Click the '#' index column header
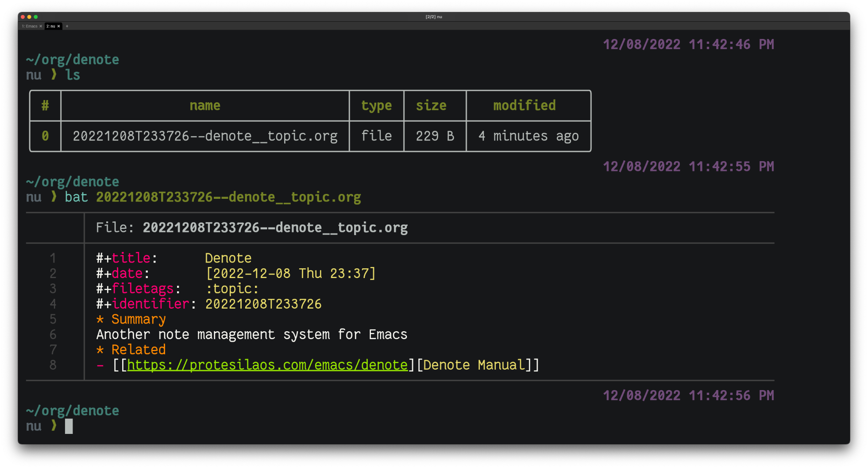Screen dimensions: 868x468 45,105
